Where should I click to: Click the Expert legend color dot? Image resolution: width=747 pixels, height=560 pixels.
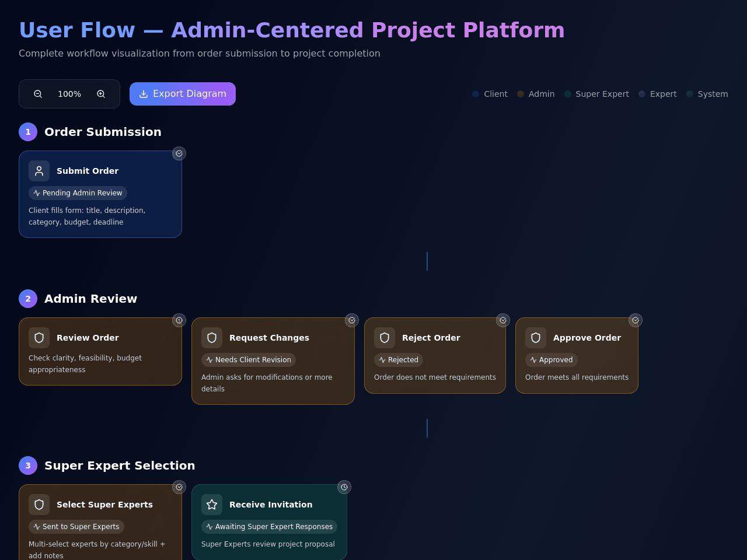click(x=642, y=94)
